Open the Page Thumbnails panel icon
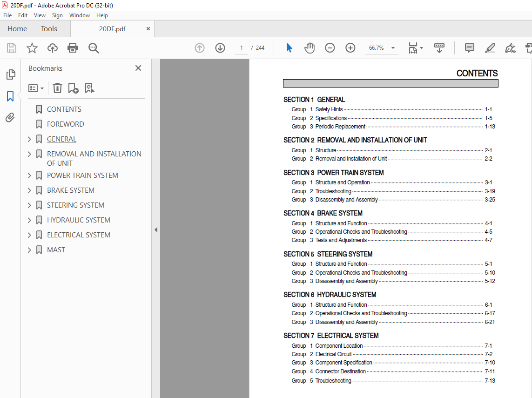532x398 pixels. pos(11,74)
